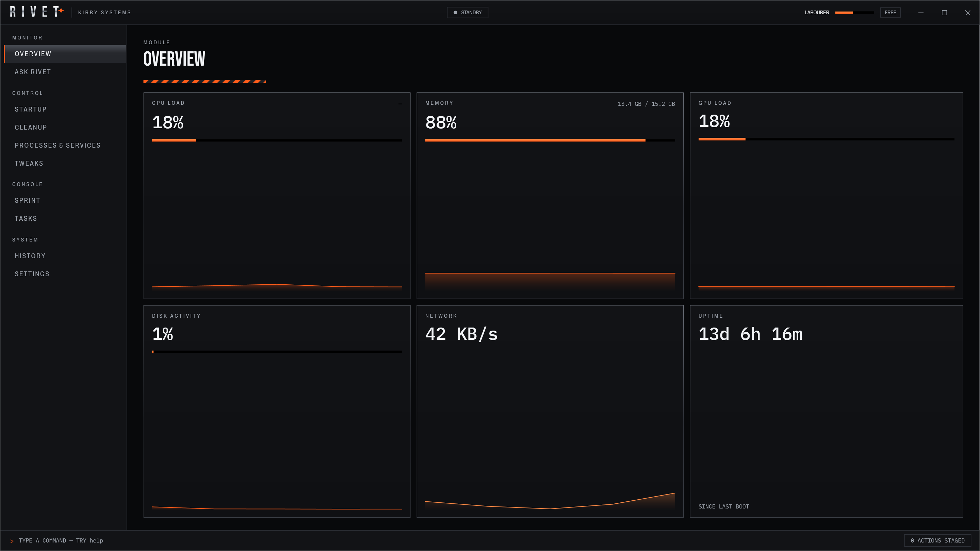
Task: Click the RIVET logo
Action: (37, 12)
